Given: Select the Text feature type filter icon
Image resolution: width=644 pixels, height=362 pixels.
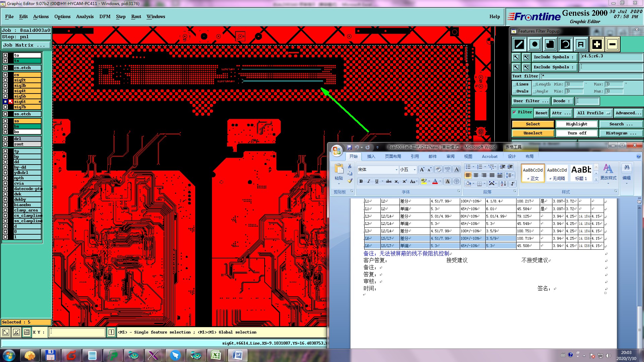Looking at the screenshot, I should point(581,44).
